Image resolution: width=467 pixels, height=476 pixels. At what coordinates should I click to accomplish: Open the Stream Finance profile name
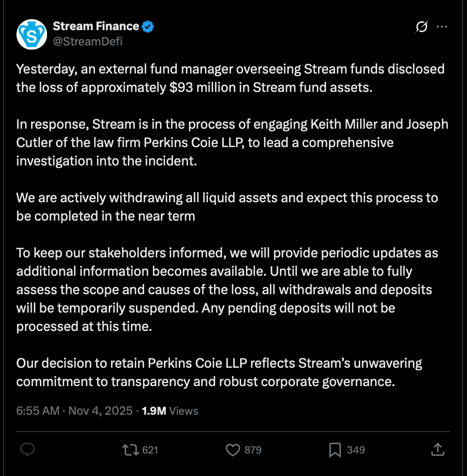click(96, 27)
